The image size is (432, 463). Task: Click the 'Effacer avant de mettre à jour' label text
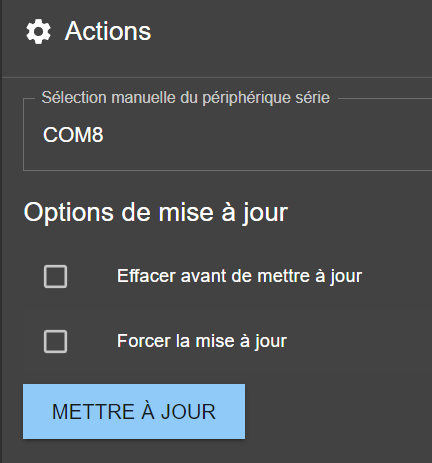coord(239,276)
